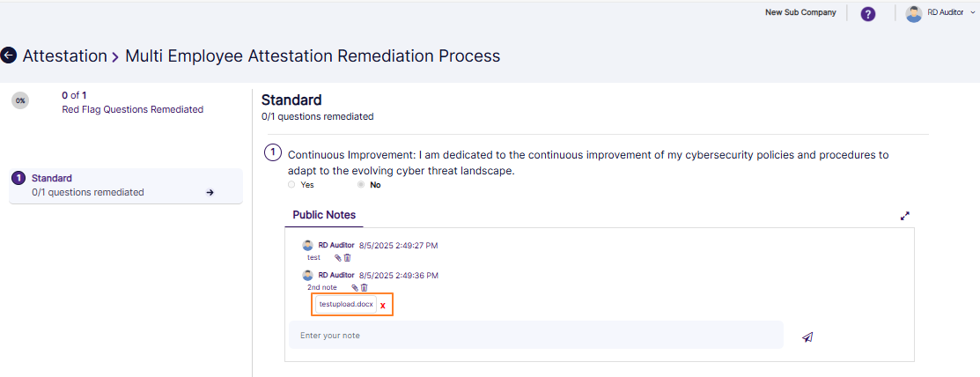
Task: Open the purple help question-mark icon
Action: [868, 14]
